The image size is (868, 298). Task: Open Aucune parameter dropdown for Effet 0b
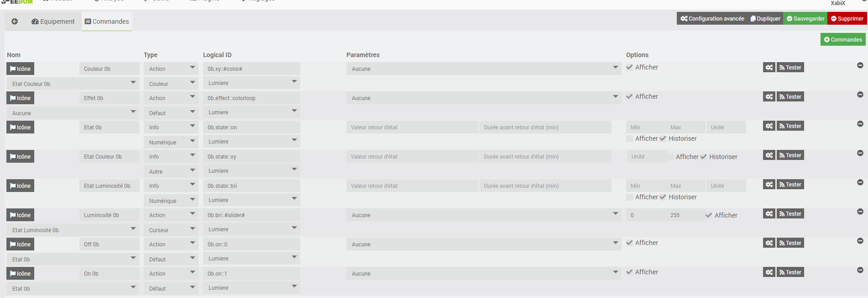point(484,98)
